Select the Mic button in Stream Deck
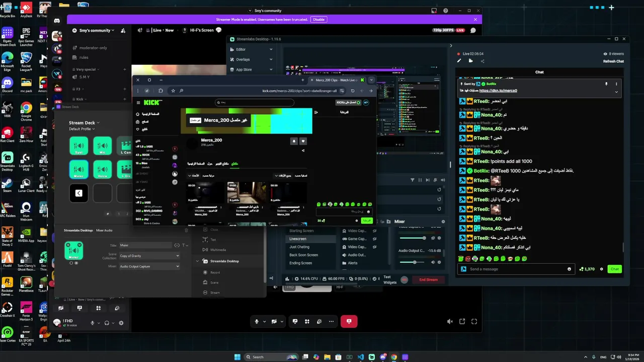The width and height of the screenshot is (644, 362). click(x=103, y=146)
